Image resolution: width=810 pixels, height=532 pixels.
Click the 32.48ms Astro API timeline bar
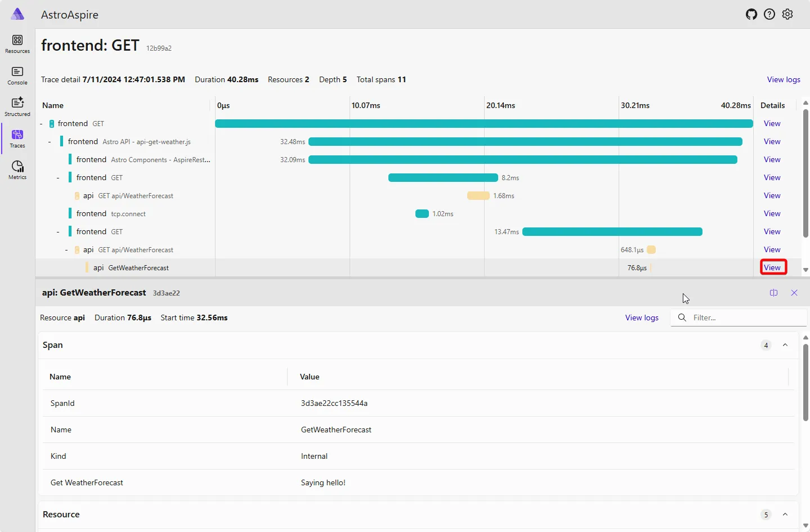coord(525,142)
